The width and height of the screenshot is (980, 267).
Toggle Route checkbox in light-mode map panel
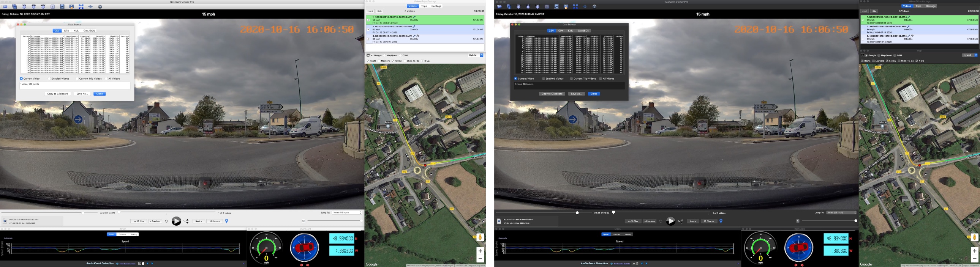coord(368,61)
